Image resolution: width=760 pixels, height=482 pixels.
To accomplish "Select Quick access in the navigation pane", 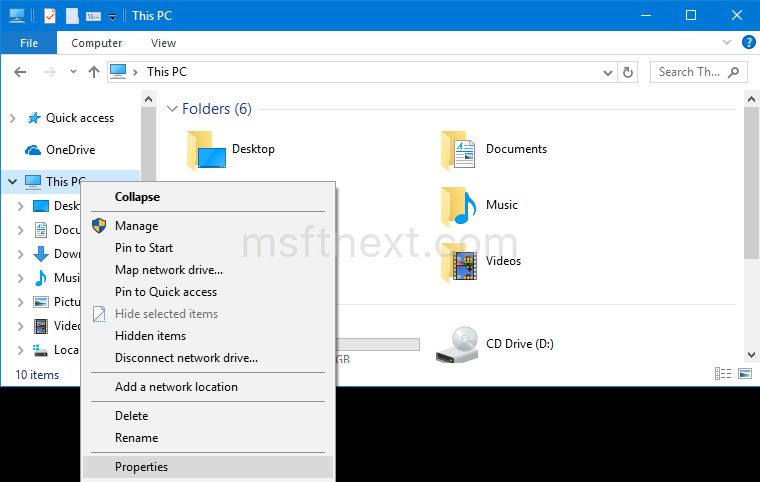I will [x=79, y=118].
